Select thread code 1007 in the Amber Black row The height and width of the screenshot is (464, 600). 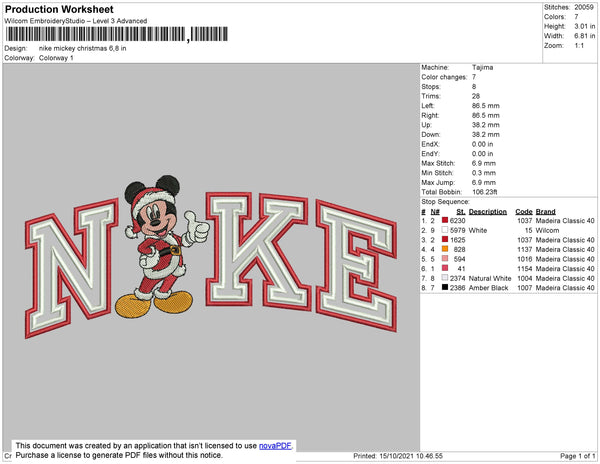[x=525, y=288]
